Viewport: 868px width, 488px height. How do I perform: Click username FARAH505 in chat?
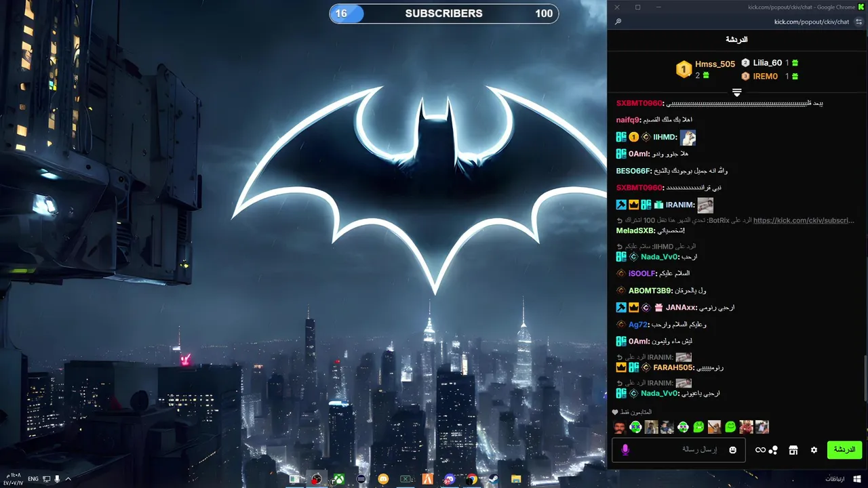(x=673, y=368)
